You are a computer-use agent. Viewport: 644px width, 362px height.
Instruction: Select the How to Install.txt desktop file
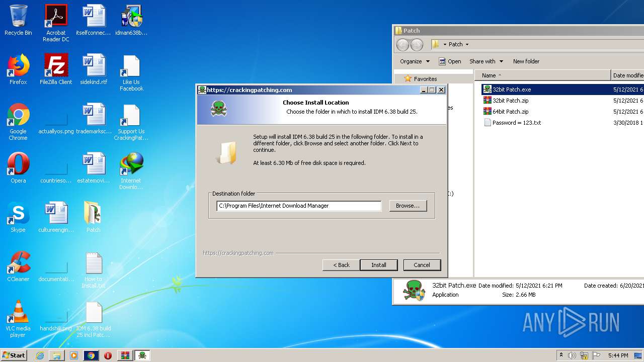point(94,270)
